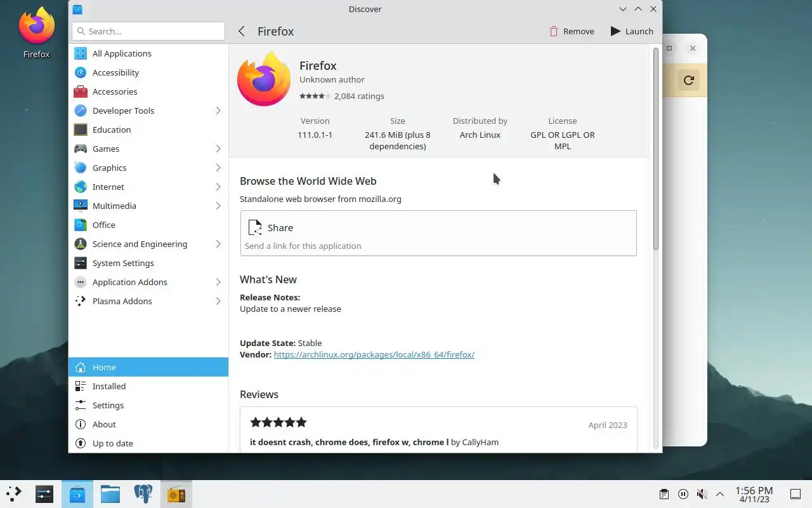This screenshot has width=812, height=508.
Task: Click the reload button in background window
Action: click(x=688, y=80)
